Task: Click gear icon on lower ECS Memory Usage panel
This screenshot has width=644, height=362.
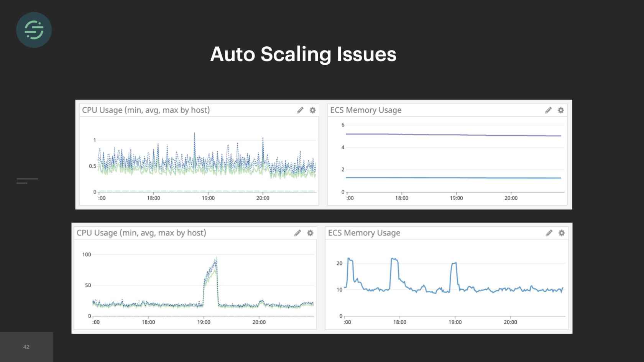Action: point(562,233)
